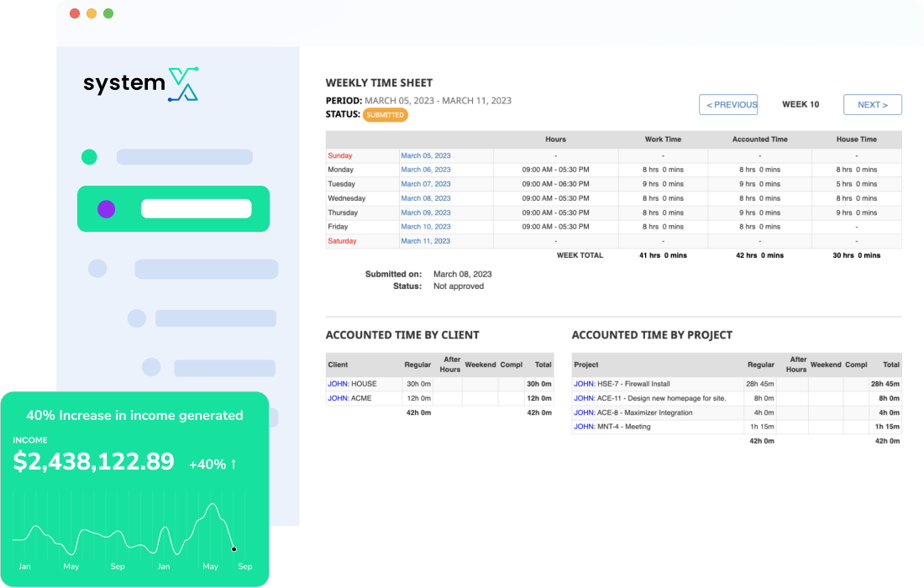Open March 05, 2023 date link

(x=426, y=155)
